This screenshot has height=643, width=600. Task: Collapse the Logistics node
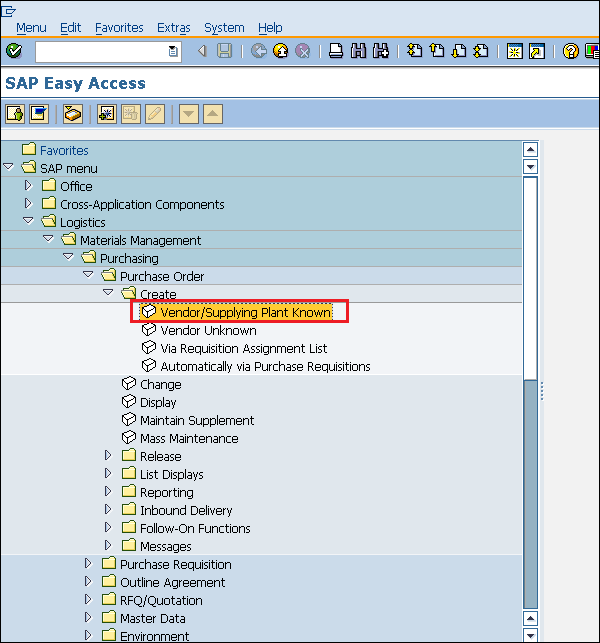28,221
